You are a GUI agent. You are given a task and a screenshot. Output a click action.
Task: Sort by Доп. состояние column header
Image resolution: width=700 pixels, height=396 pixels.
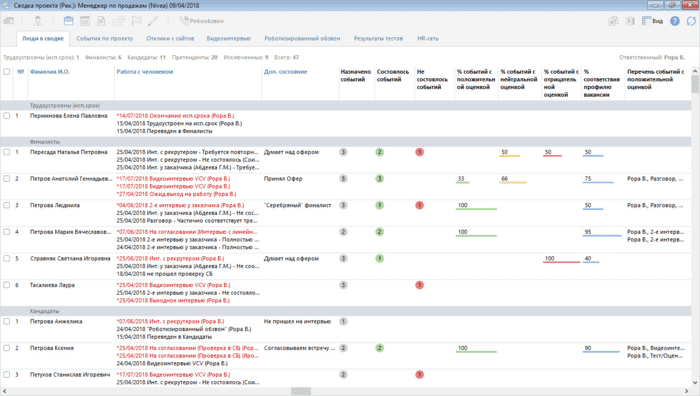(285, 71)
